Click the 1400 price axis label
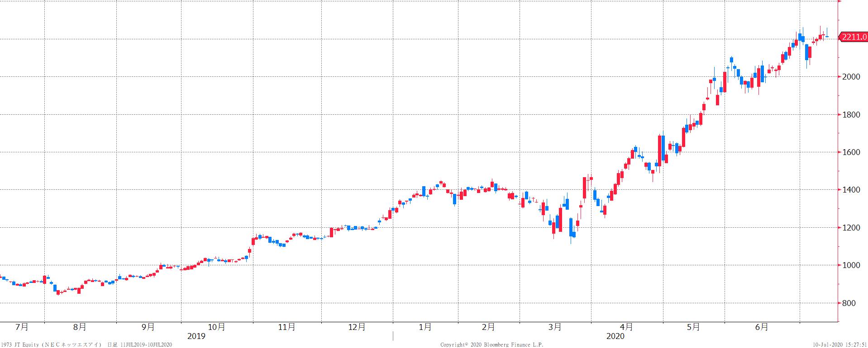The image size is (868, 348). [851, 190]
